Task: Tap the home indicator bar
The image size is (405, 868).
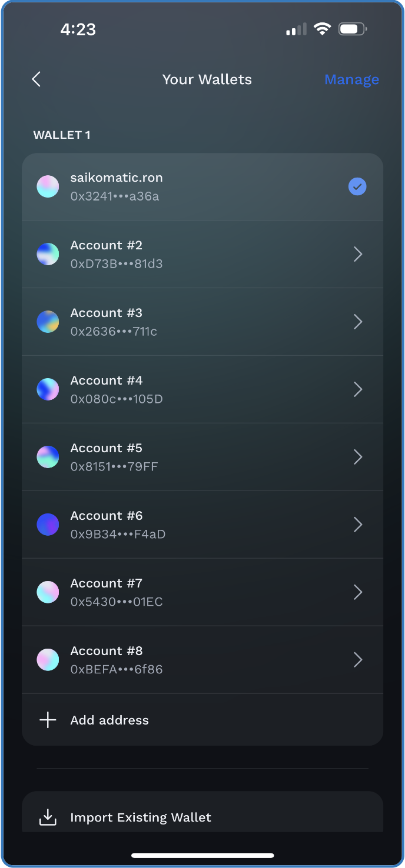Action: (x=203, y=855)
